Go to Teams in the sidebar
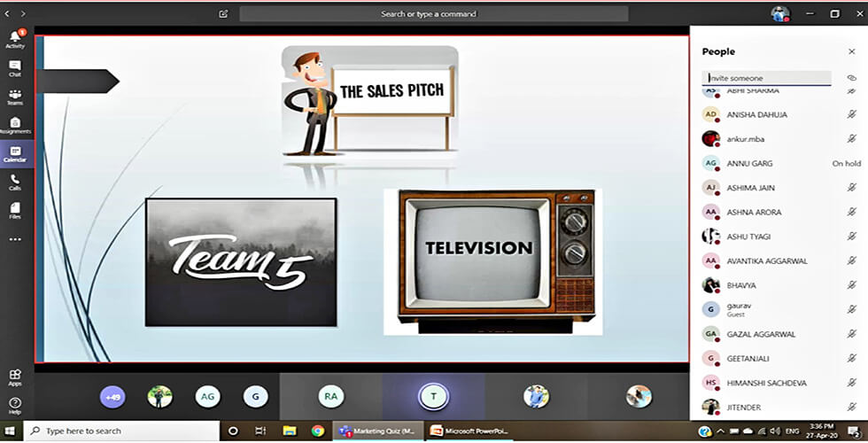The image size is (868, 443). click(14, 97)
